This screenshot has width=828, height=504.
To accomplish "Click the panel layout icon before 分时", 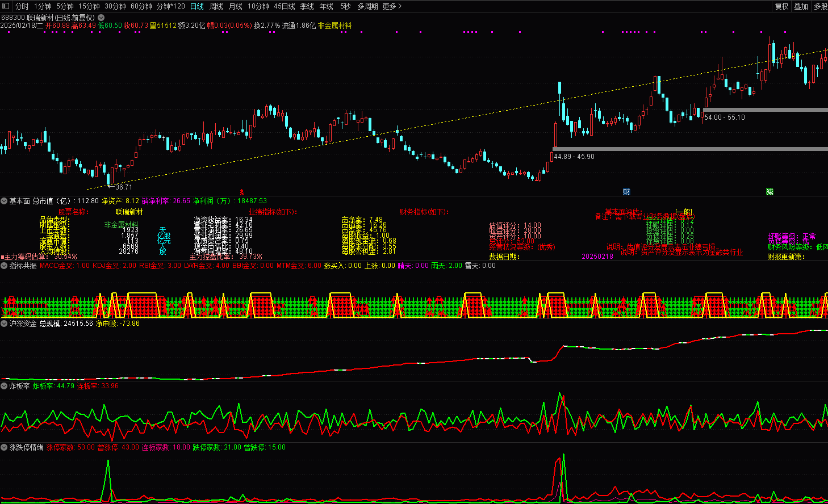I will [x=6, y=6].
